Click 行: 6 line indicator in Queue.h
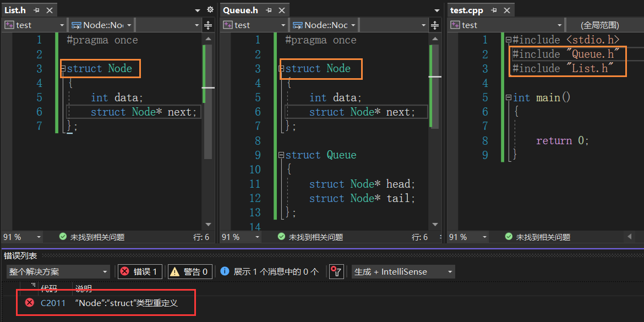644x322 pixels. 419,237
